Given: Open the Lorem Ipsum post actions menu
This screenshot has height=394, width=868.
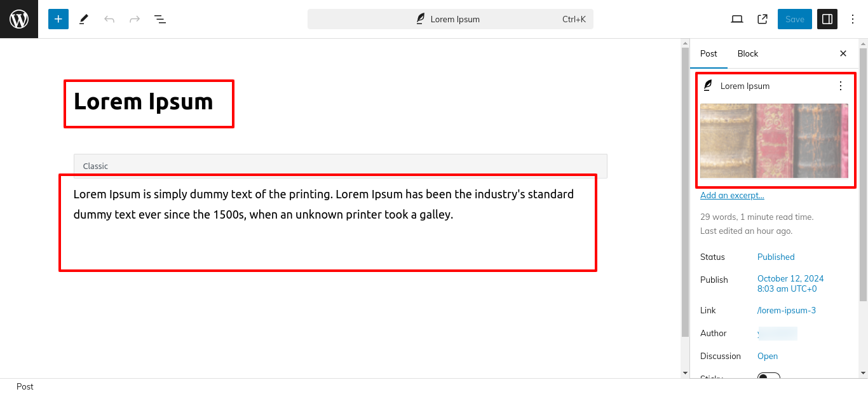Looking at the screenshot, I should (841, 86).
